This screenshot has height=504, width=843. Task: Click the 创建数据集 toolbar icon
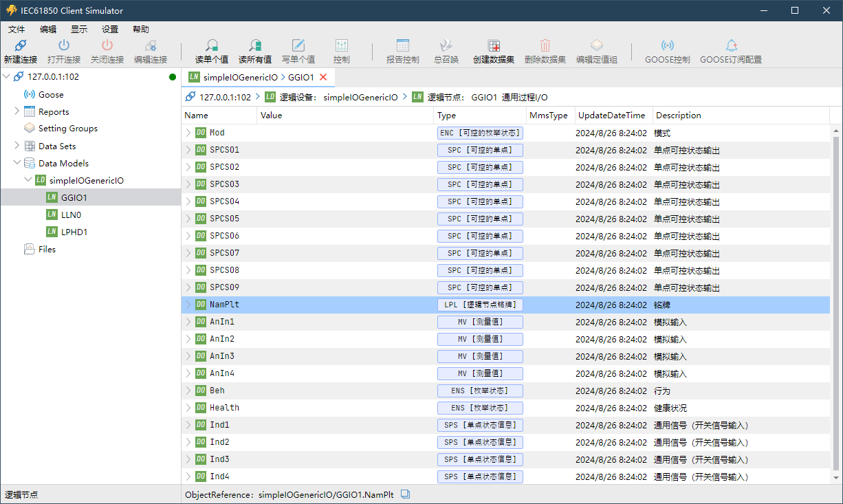[x=494, y=45]
